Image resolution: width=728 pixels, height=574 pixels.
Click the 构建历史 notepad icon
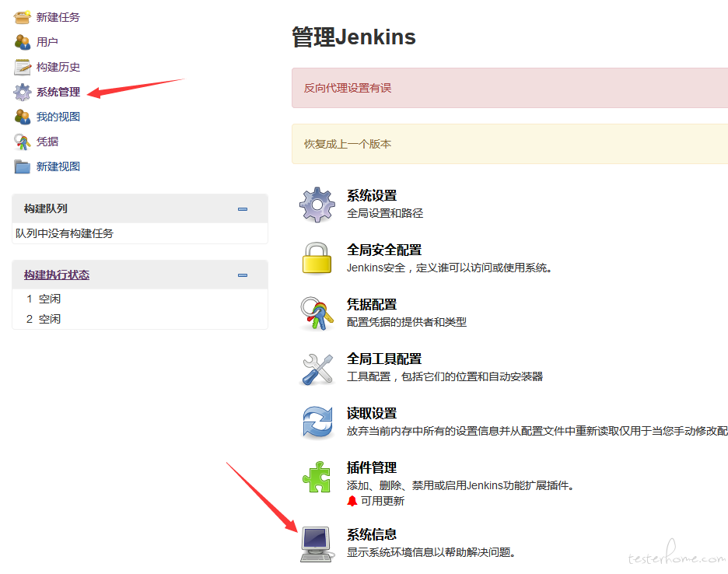(23, 67)
